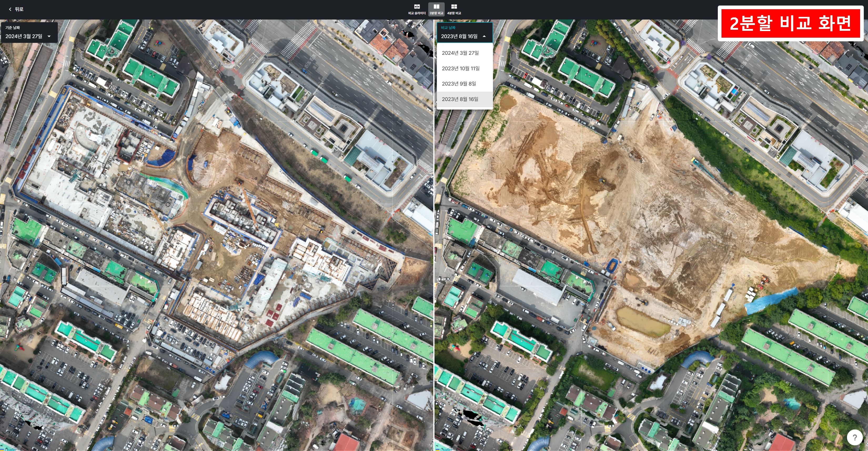Select the 2분할 비교 split view
This screenshot has width=868, height=451.
point(436,9)
